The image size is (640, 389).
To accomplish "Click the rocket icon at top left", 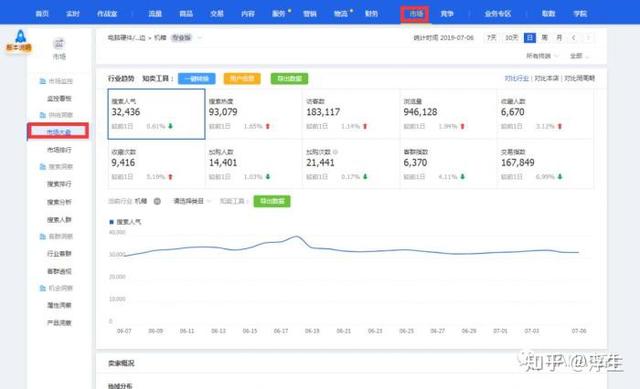I will click(x=20, y=37).
